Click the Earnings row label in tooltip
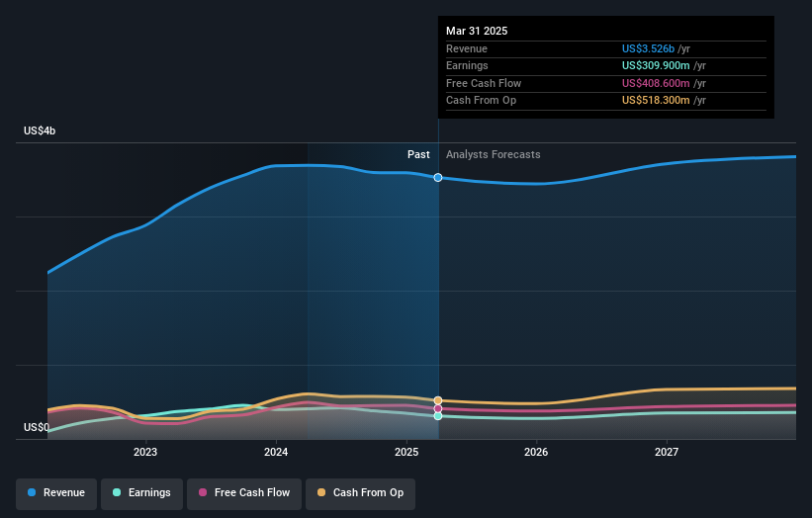 pyautogui.click(x=467, y=65)
